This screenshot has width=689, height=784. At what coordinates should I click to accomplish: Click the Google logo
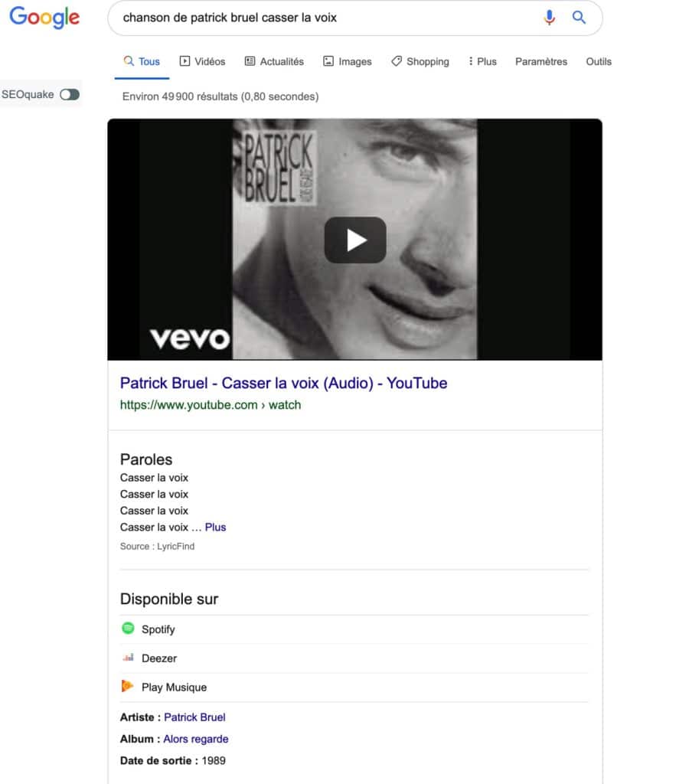click(x=44, y=18)
